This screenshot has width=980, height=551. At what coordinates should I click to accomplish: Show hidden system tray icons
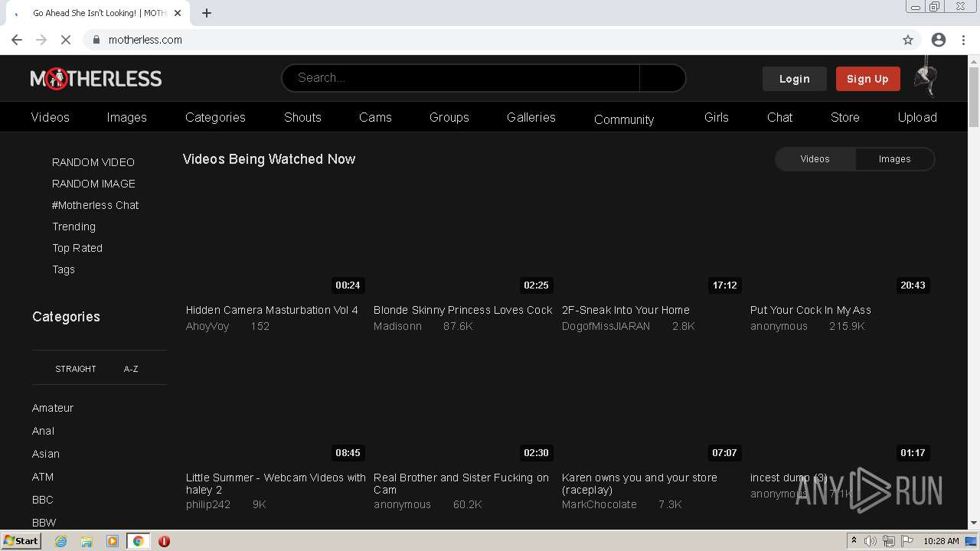tap(854, 541)
